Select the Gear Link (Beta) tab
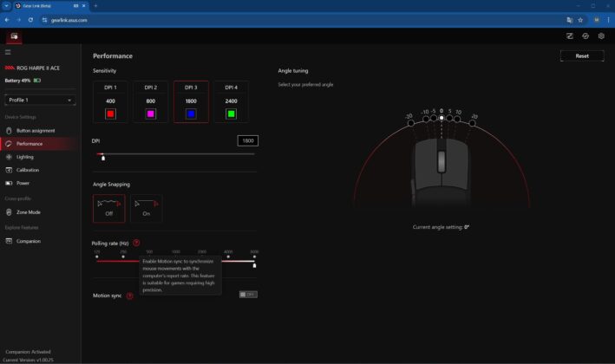 click(x=50, y=6)
